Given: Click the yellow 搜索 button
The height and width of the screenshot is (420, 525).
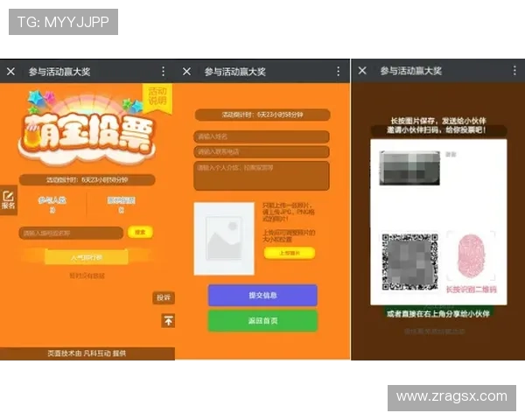Looking at the screenshot, I should coord(140,232).
